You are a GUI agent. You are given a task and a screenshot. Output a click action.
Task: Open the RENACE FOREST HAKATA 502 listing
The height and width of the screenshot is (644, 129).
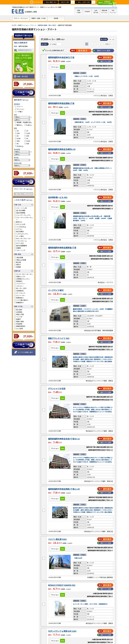(x=62, y=585)
